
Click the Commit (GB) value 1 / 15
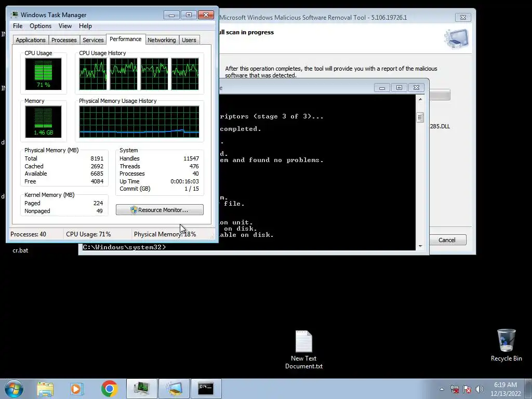pyautogui.click(x=192, y=189)
